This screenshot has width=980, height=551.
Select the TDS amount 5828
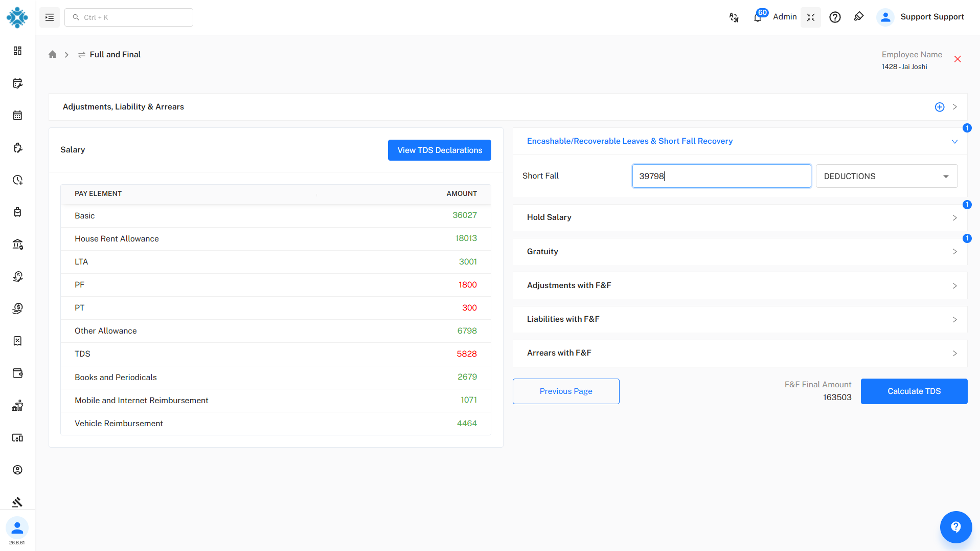click(467, 354)
